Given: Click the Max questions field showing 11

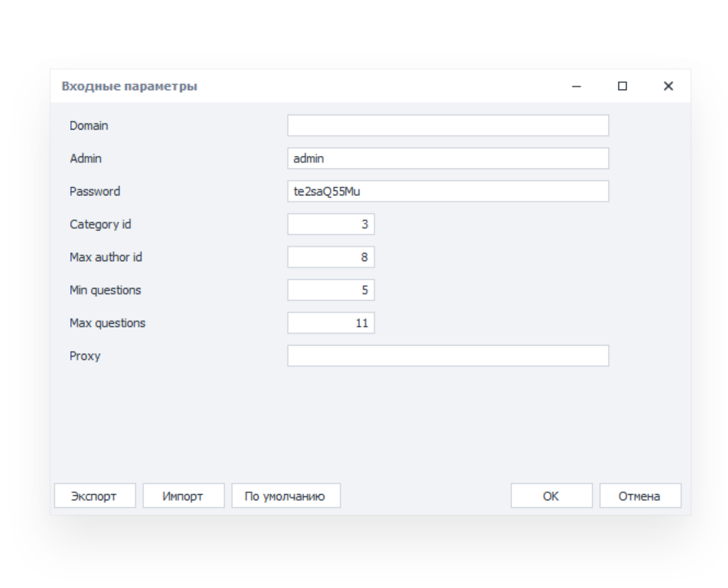Looking at the screenshot, I should [x=331, y=323].
